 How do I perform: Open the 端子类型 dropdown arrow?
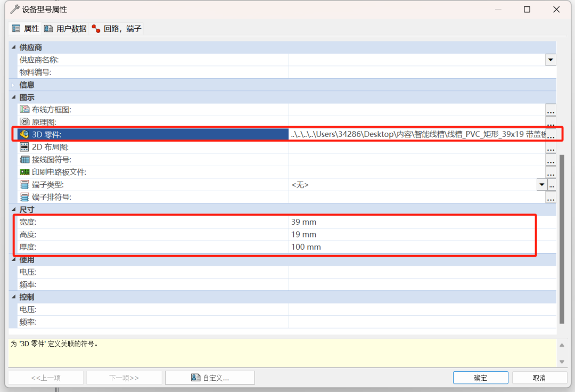pyautogui.click(x=542, y=185)
